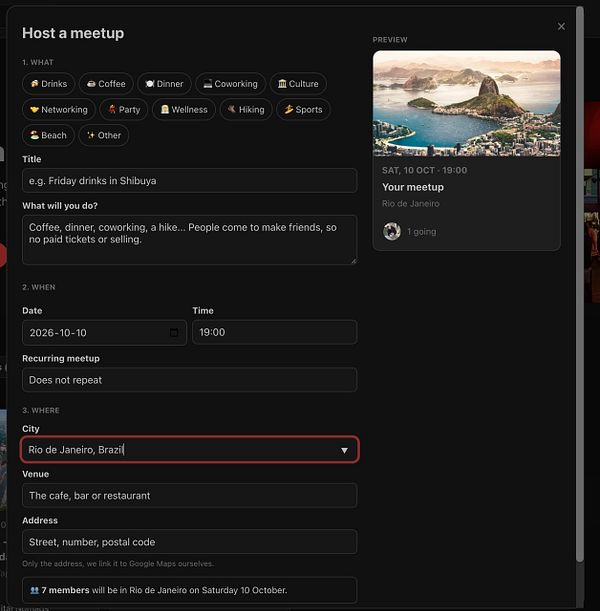The height and width of the screenshot is (611, 600).
Task: Click the Time field showing 19:00
Action: [275, 332]
